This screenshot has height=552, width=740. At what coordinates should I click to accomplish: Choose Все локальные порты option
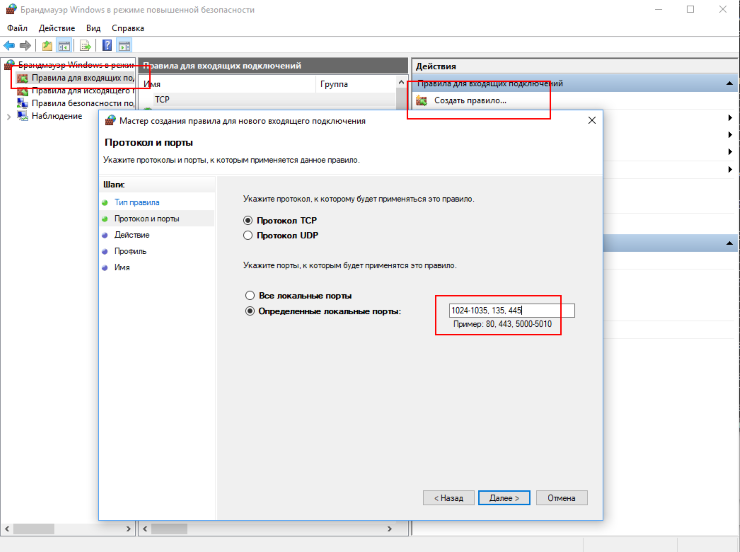(250, 295)
